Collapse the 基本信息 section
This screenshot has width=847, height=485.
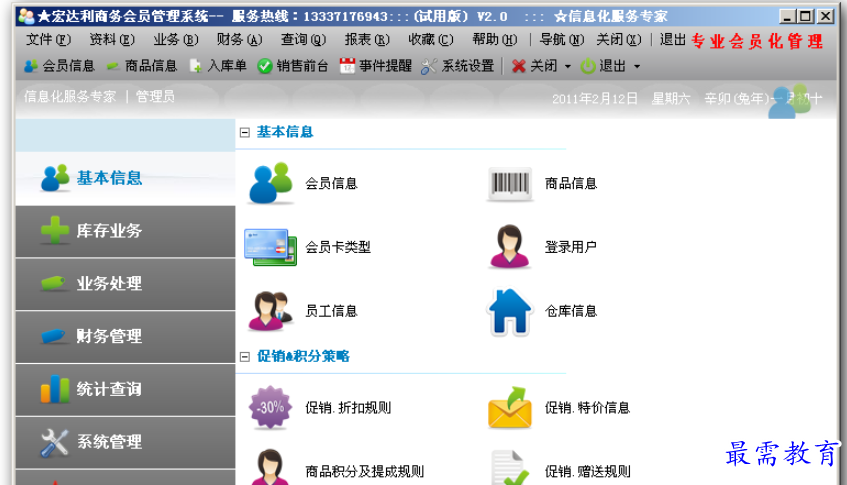pyautogui.click(x=245, y=132)
